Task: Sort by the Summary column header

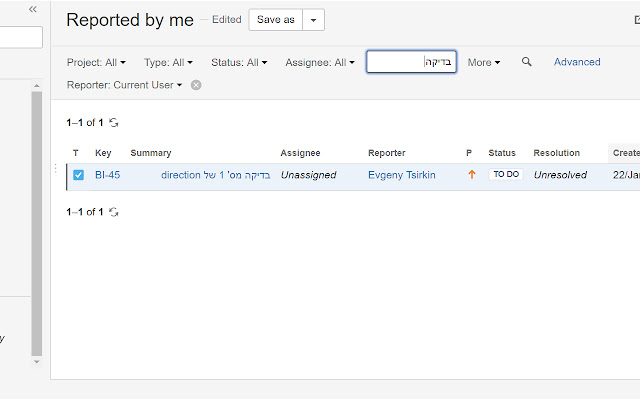Action: pos(151,153)
